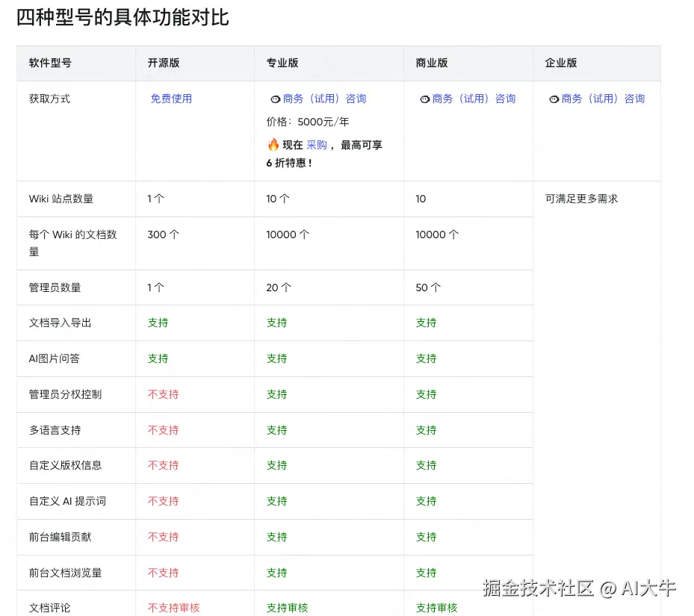Select the 自定义 AI 提示词 row label
This screenshot has width=694, height=616.
[67, 501]
